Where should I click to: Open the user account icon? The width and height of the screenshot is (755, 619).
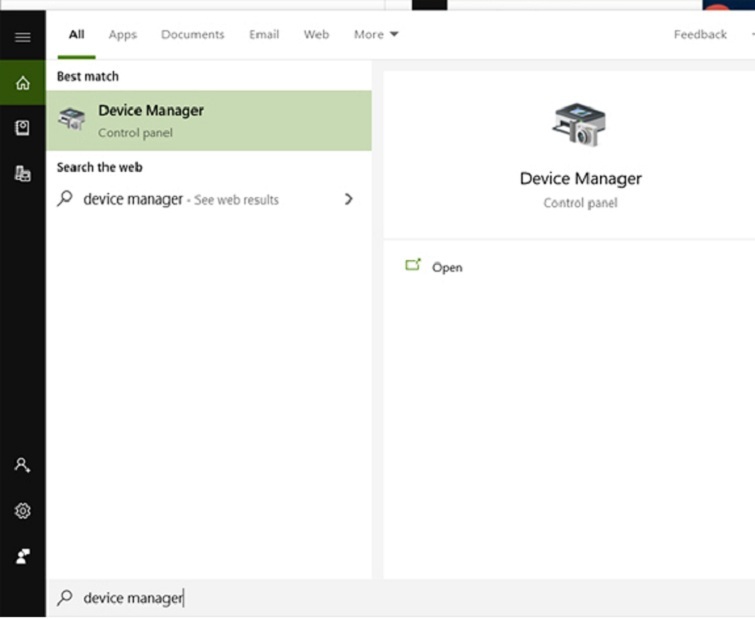coord(22,465)
